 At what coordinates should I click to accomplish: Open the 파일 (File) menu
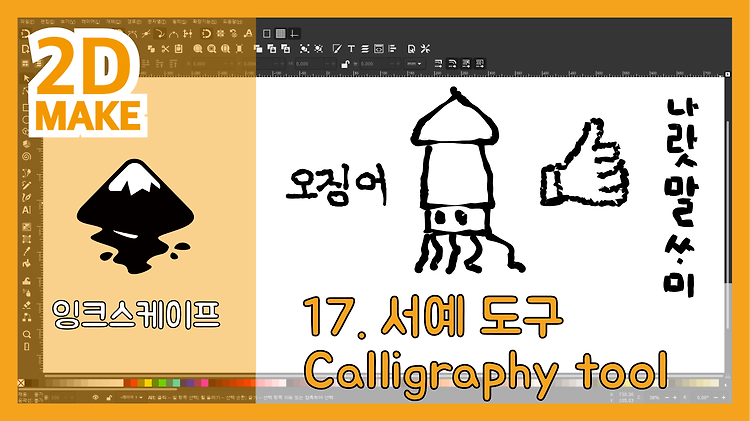click(27, 22)
